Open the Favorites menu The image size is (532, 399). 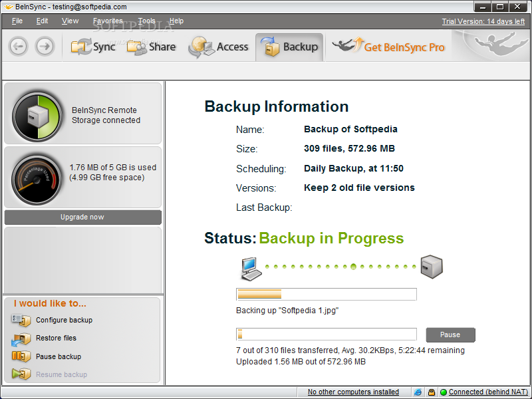click(x=108, y=21)
